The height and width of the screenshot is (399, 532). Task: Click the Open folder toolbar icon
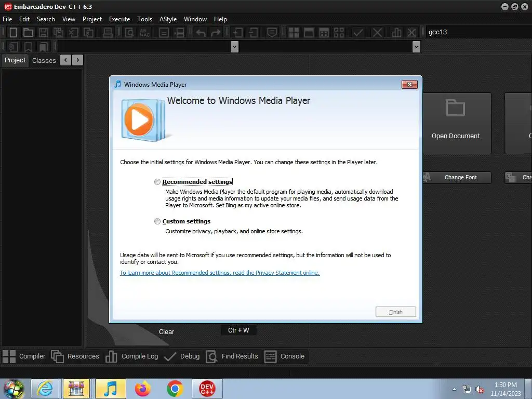[x=28, y=32]
